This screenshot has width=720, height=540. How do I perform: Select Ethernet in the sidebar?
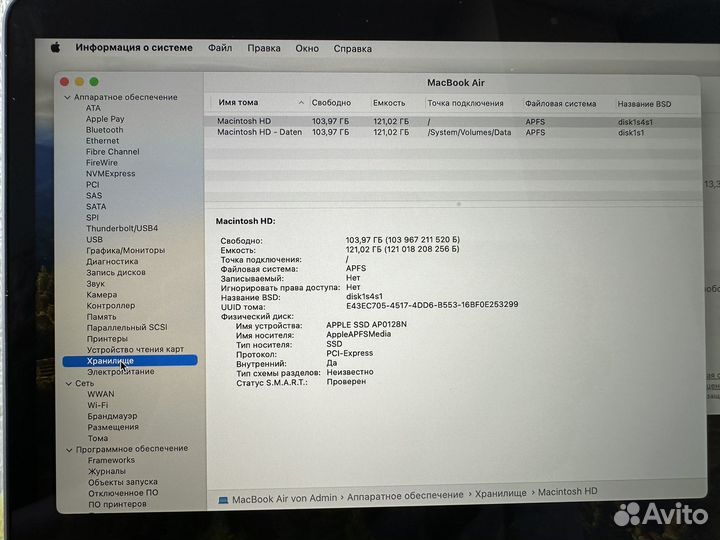102,141
